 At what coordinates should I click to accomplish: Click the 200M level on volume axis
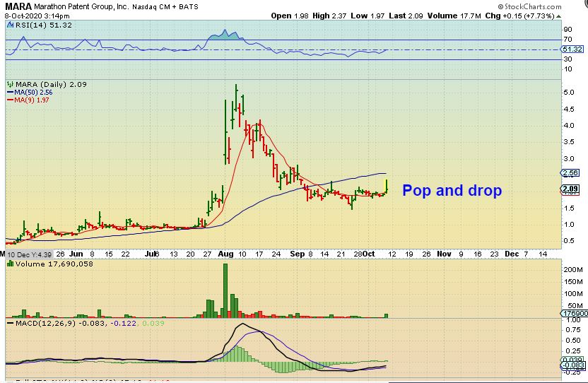tap(573, 270)
